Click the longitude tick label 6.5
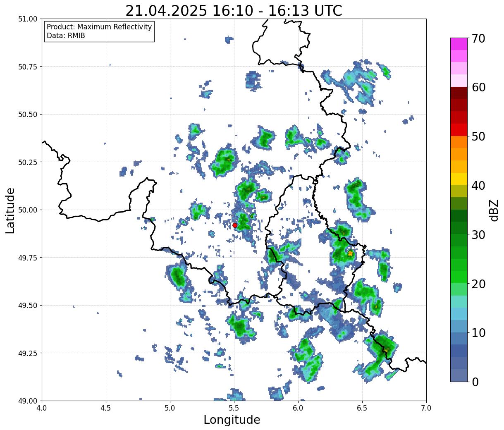The height and width of the screenshot is (430, 504). (362, 408)
